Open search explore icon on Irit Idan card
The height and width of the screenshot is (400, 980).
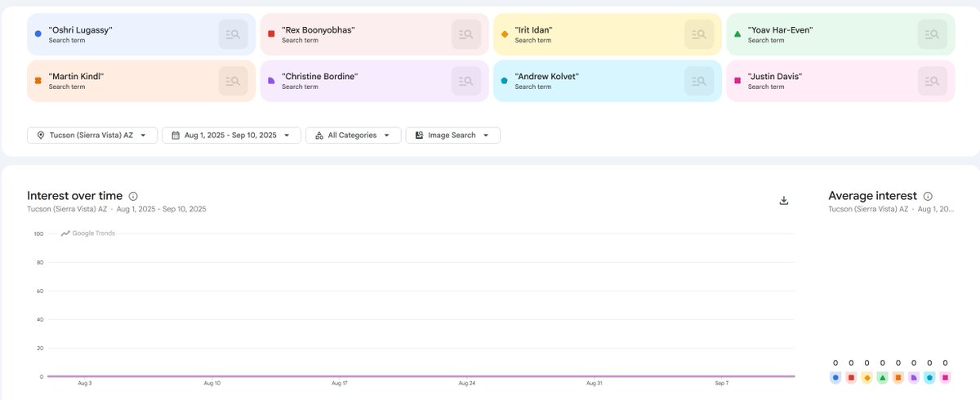coord(698,34)
